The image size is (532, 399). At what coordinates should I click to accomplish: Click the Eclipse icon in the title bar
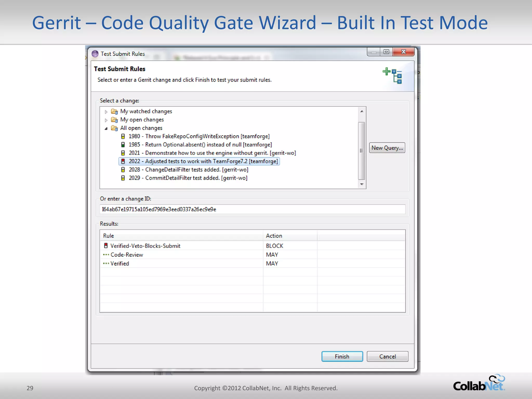tap(95, 54)
